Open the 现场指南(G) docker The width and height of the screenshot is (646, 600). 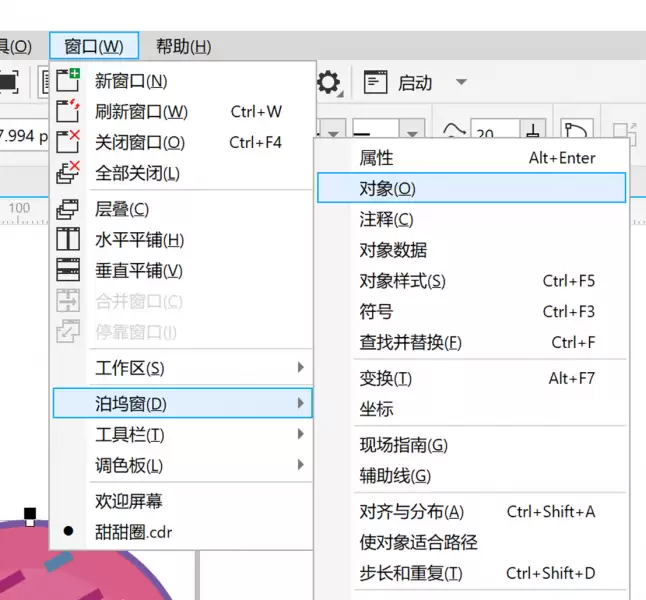click(x=472, y=445)
